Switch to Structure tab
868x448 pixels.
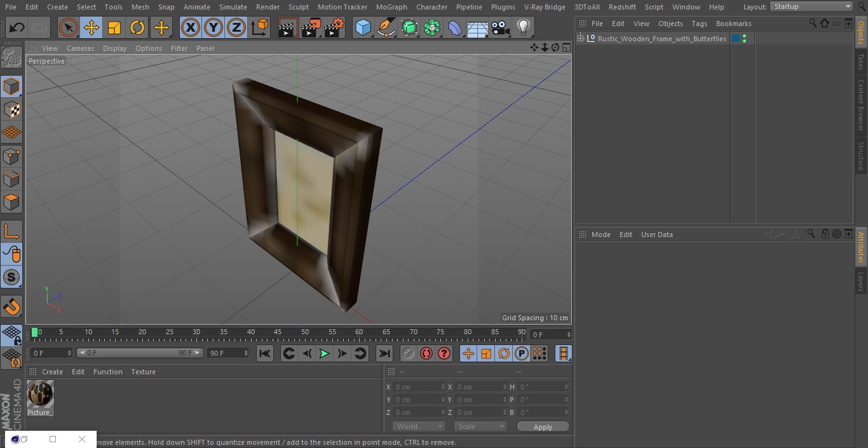click(x=861, y=156)
